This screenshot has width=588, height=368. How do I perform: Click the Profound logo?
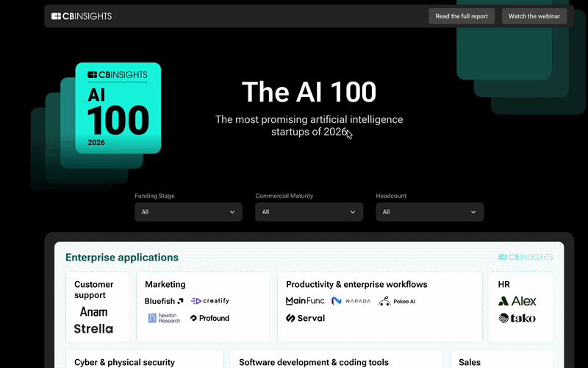pos(210,318)
